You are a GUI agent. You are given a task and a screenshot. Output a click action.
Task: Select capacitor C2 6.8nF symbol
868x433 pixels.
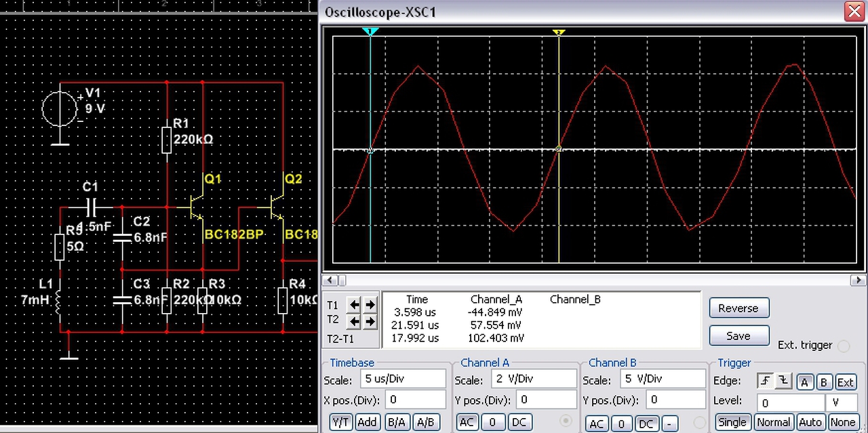point(122,236)
